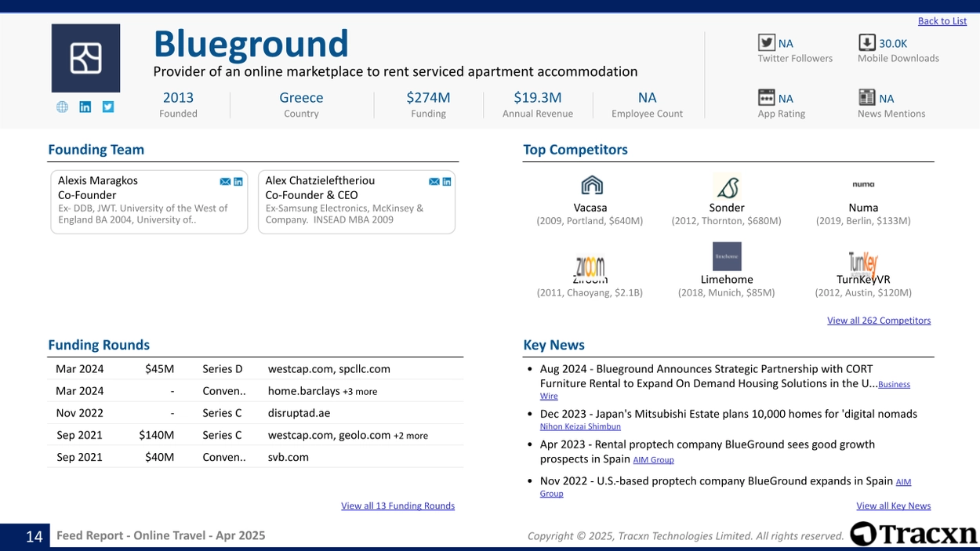Click the $19.3M Annual Revenue value
This screenshot has height=551, width=980.
click(538, 98)
